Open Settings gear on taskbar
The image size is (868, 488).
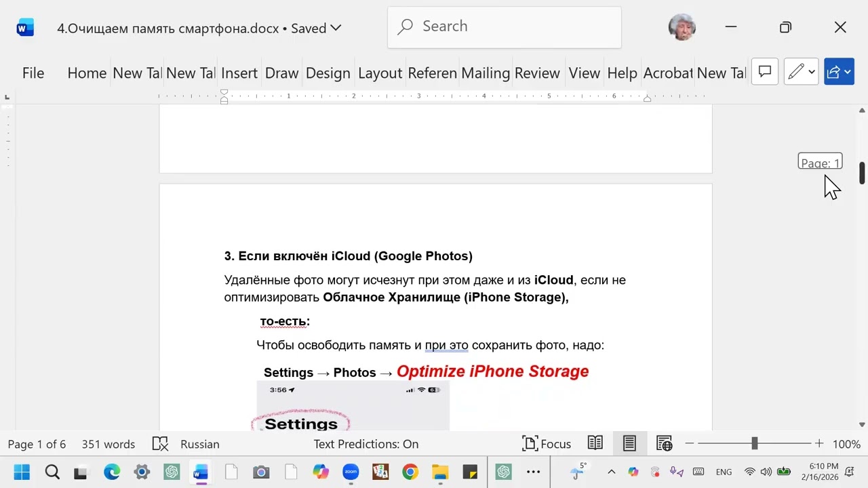[141, 472]
